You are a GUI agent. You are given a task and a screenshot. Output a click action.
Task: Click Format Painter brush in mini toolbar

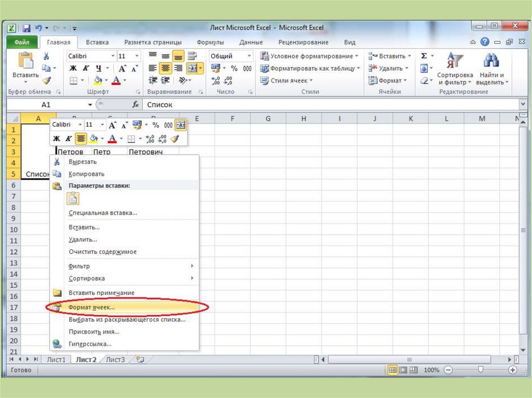point(175,139)
